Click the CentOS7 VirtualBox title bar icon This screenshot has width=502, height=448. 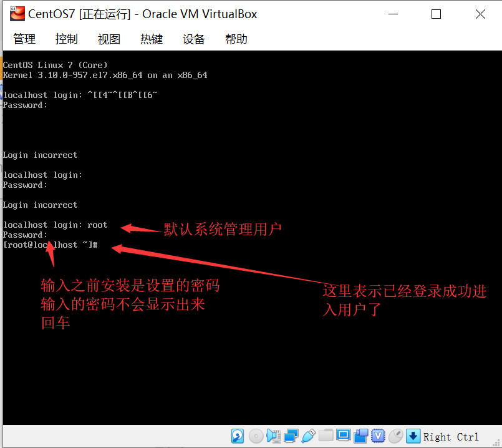(x=17, y=14)
